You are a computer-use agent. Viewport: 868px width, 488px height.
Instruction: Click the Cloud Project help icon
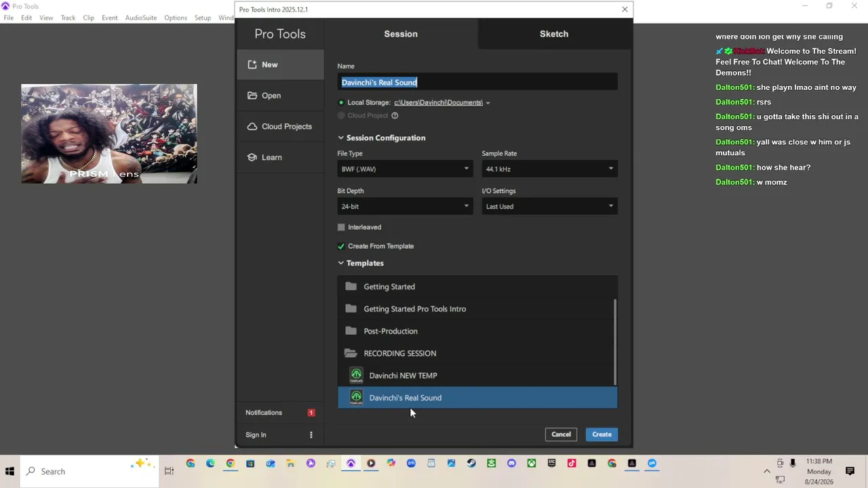click(x=395, y=115)
